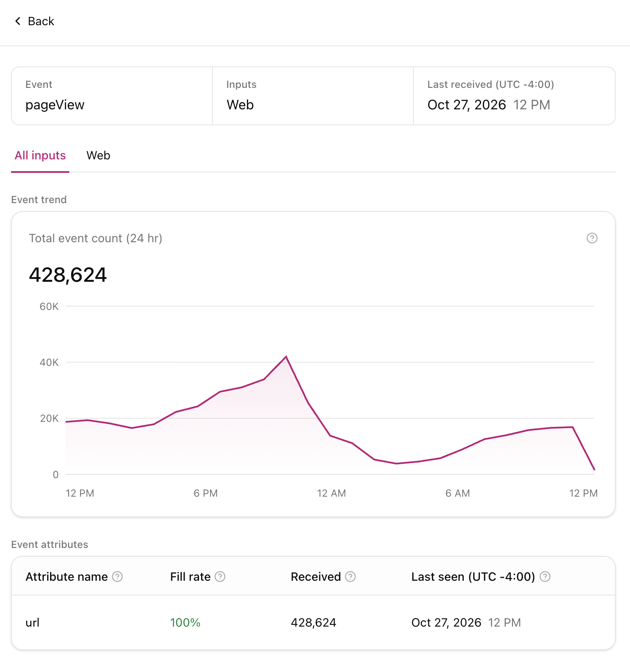Click the Last received Oct 27, 2026 date
This screenshot has height=672, width=630.
coord(466,105)
